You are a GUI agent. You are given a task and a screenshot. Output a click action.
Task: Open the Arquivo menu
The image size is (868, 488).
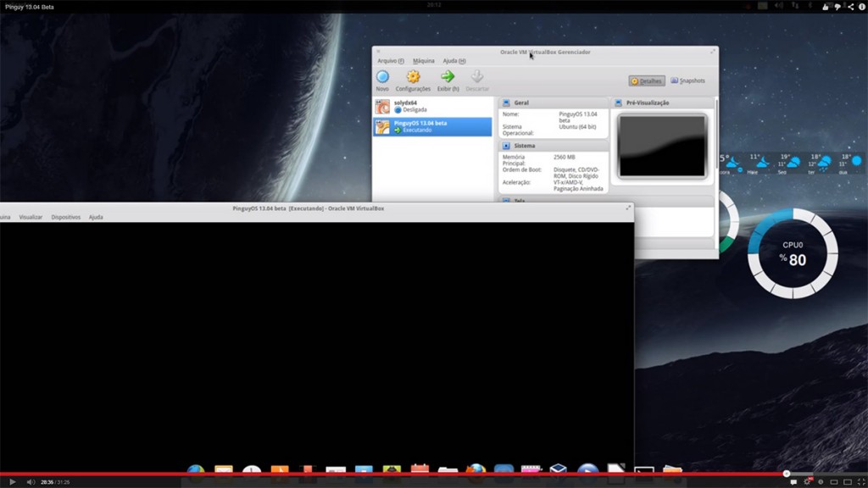click(390, 61)
